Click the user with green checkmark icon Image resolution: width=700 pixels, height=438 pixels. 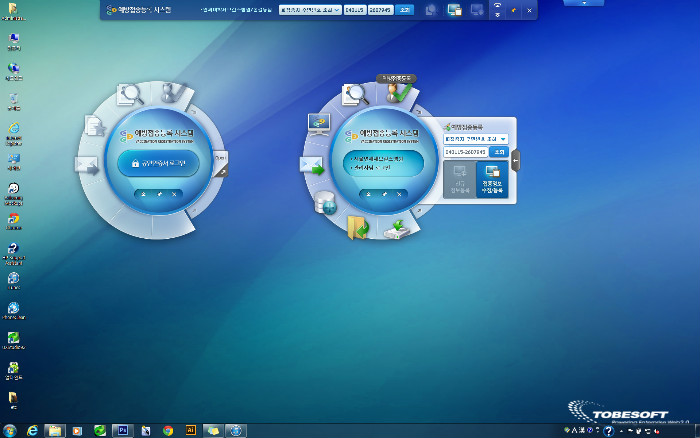tap(399, 93)
